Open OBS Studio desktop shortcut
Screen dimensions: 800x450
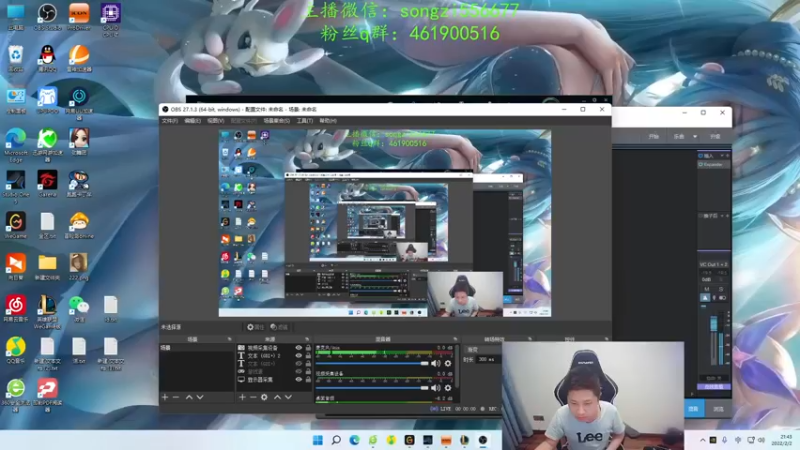coord(47,17)
